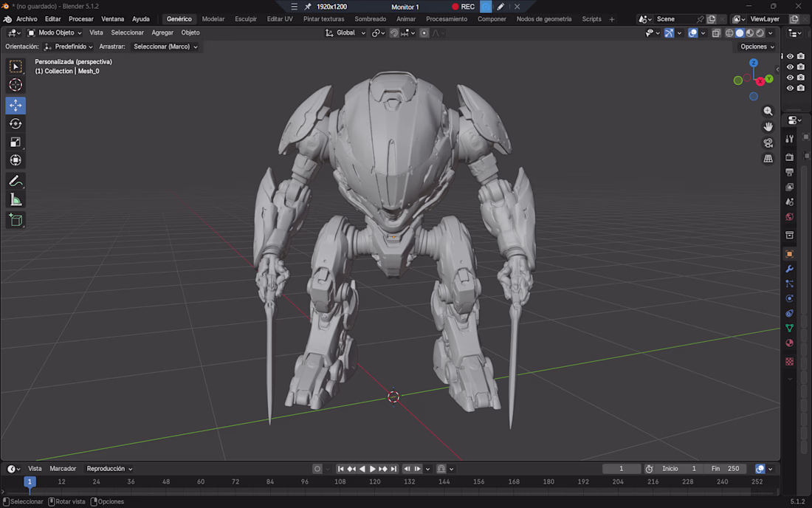The height and width of the screenshot is (508, 812).
Task: Select the Rotate tool in toolbar
Action: point(16,124)
